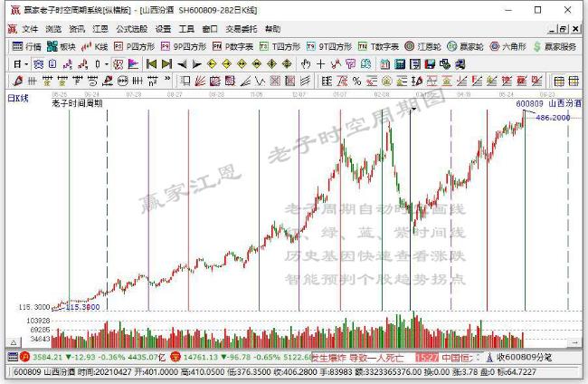This screenshot has height=384, width=588.
Task: Expand the candlestick style dropdown arrow
Action: pos(107,64)
